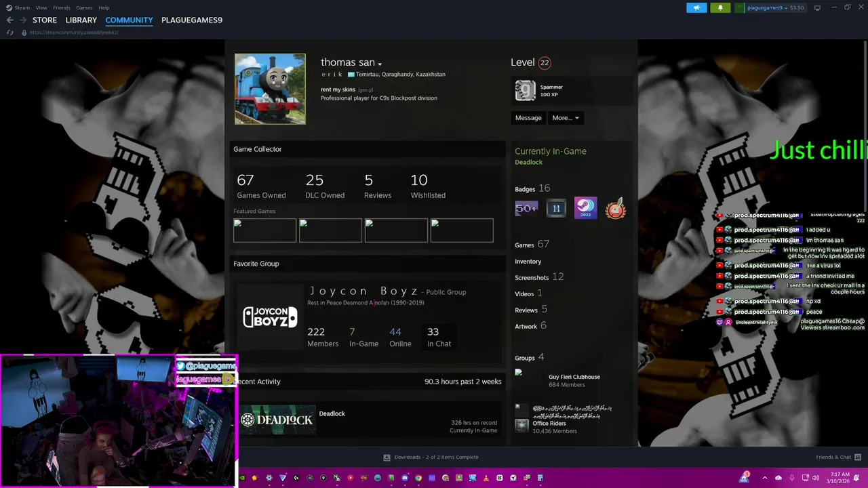868x488 pixels.
Task: Click the steamcommunity URL address bar
Action: 74,33
